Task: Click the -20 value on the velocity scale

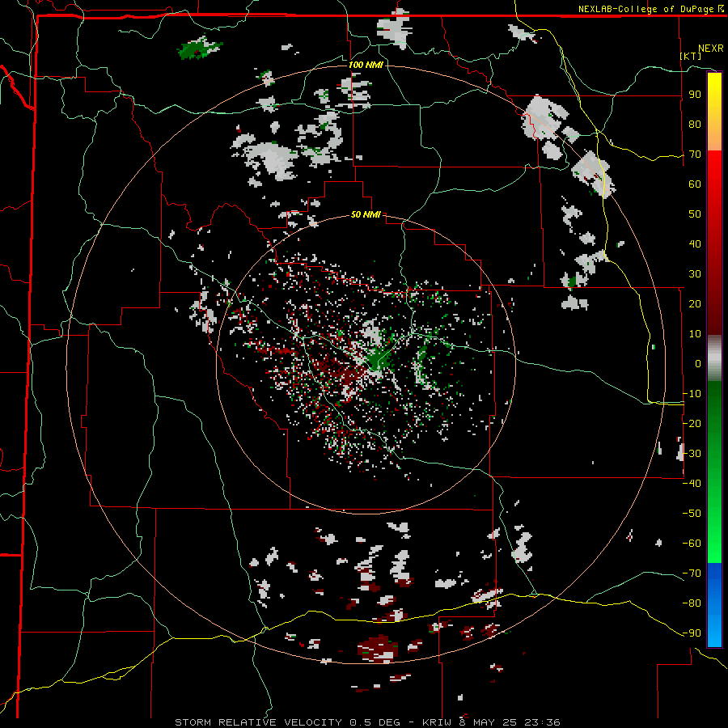Action: [x=692, y=423]
